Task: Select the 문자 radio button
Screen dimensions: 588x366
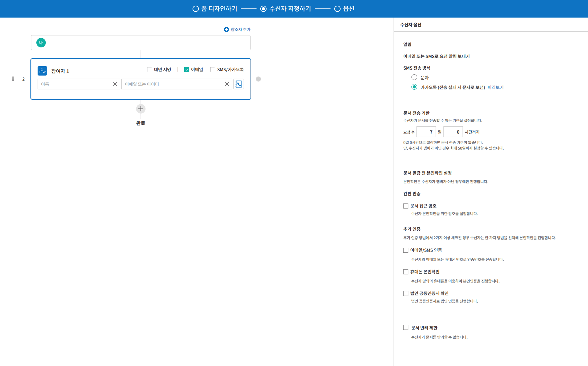Action: 414,77
